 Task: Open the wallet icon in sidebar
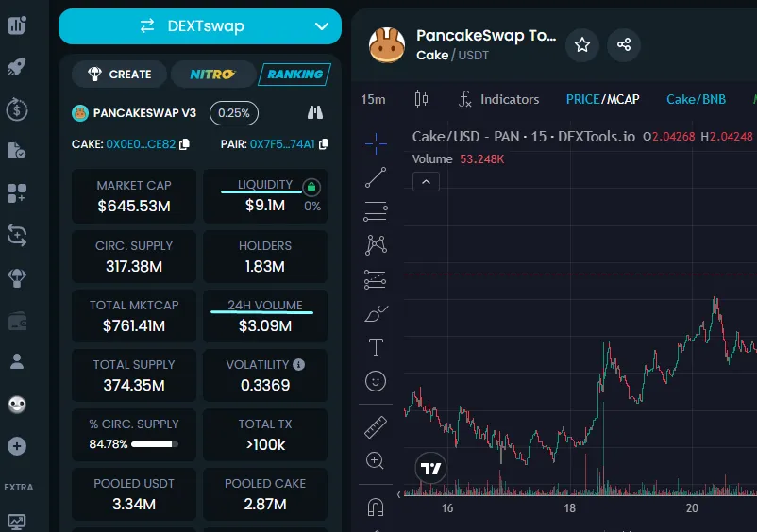[17, 321]
